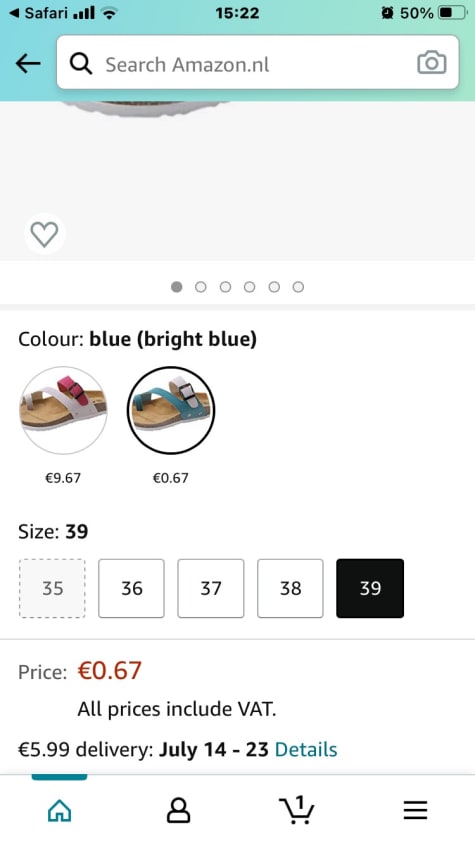Go to Home tab icon

click(x=59, y=810)
